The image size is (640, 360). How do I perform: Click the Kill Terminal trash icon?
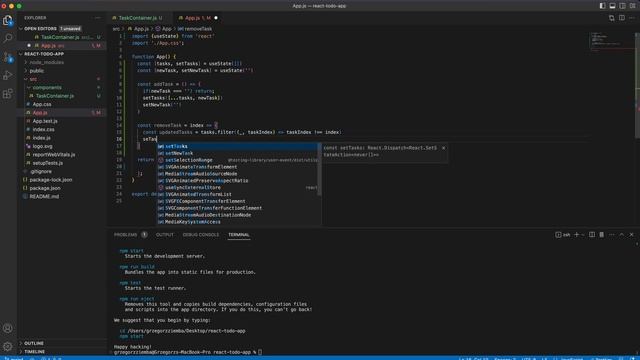(602, 235)
